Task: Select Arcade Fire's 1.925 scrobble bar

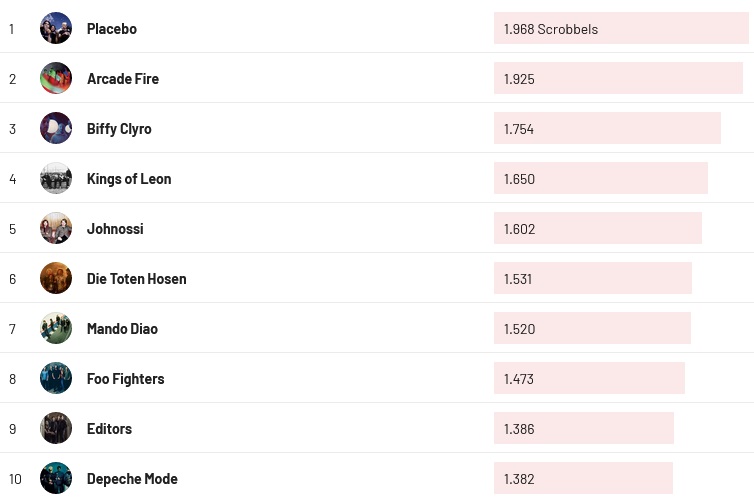Action: pos(618,78)
